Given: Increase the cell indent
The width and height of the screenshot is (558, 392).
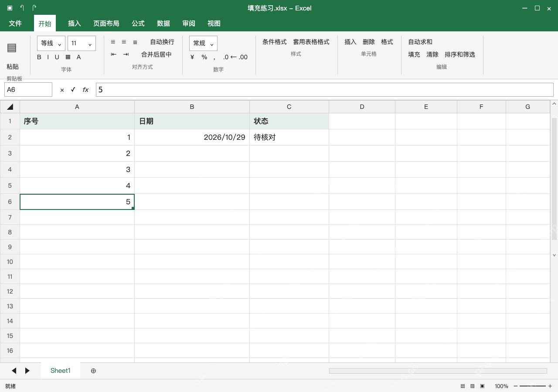Looking at the screenshot, I should pyautogui.click(x=126, y=54).
